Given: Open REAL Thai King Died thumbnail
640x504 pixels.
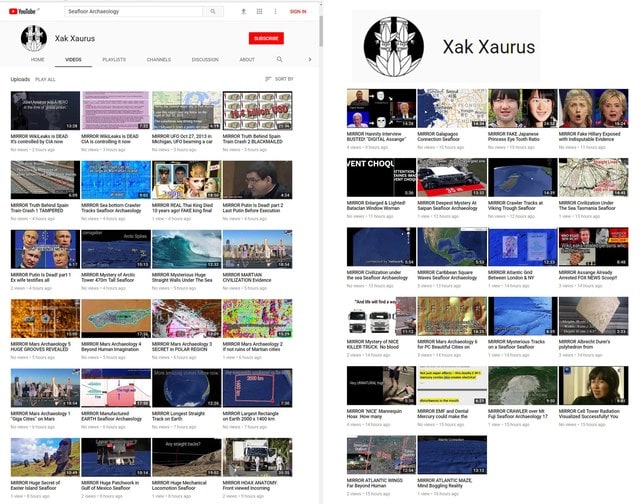Looking at the screenshot, I should coord(187,180).
